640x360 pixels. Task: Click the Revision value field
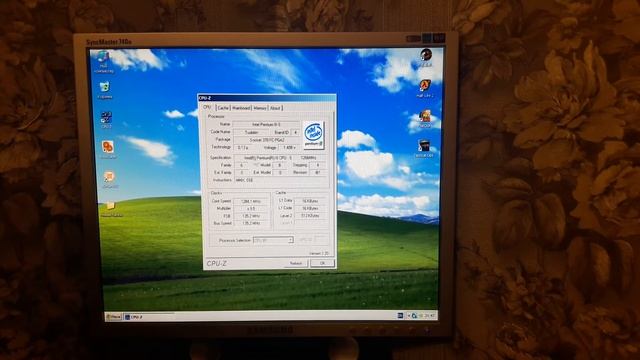point(317,173)
